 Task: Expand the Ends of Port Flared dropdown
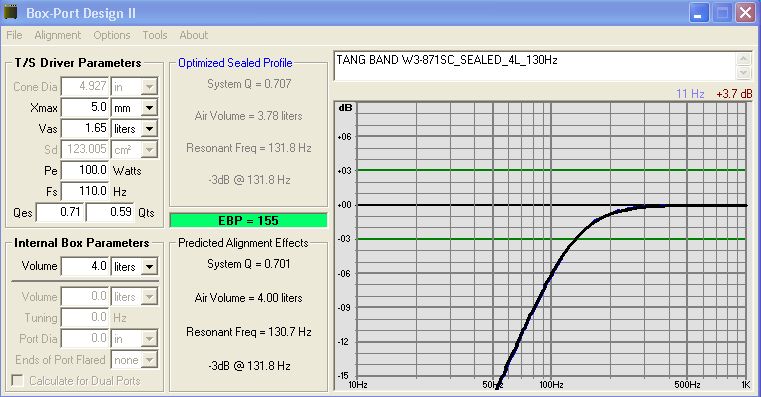[x=149, y=360]
